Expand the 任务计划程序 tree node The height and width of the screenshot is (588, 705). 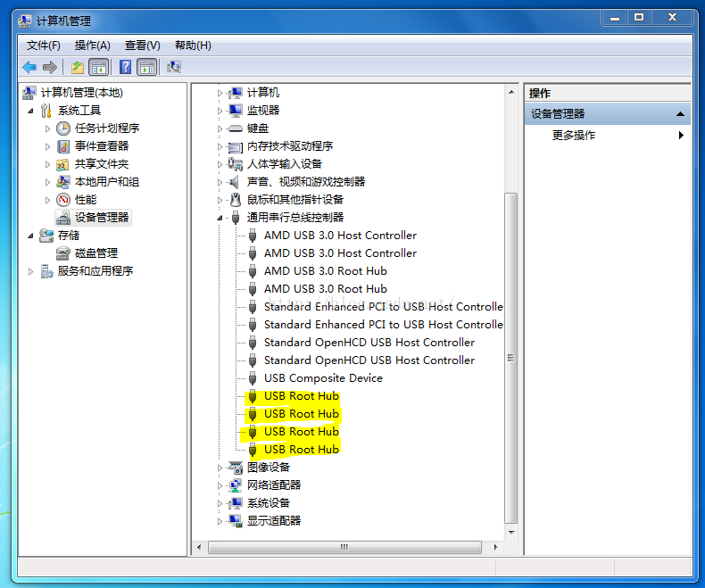pos(47,128)
